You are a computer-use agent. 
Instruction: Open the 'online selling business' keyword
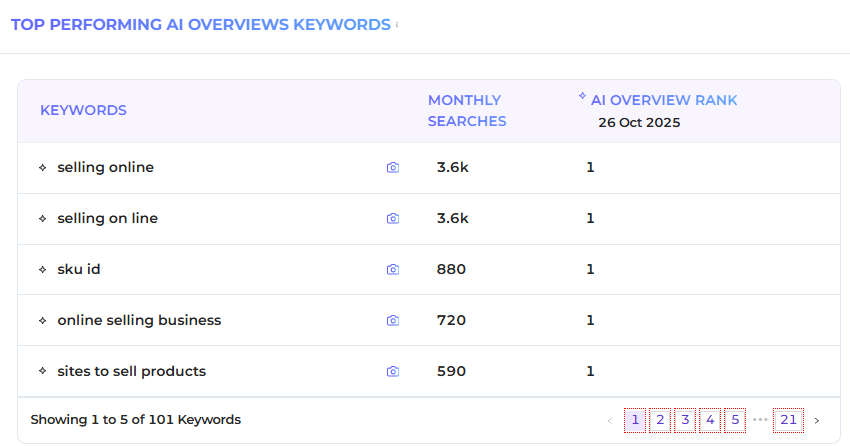click(x=139, y=321)
